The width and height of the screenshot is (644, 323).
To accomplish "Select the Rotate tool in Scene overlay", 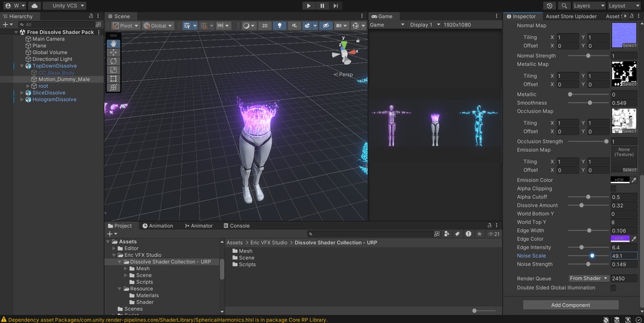I will click(113, 61).
